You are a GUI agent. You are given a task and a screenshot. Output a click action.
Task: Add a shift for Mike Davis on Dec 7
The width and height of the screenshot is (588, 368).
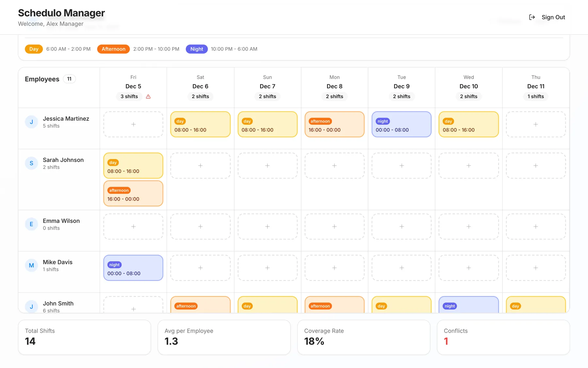[x=268, y=268]
